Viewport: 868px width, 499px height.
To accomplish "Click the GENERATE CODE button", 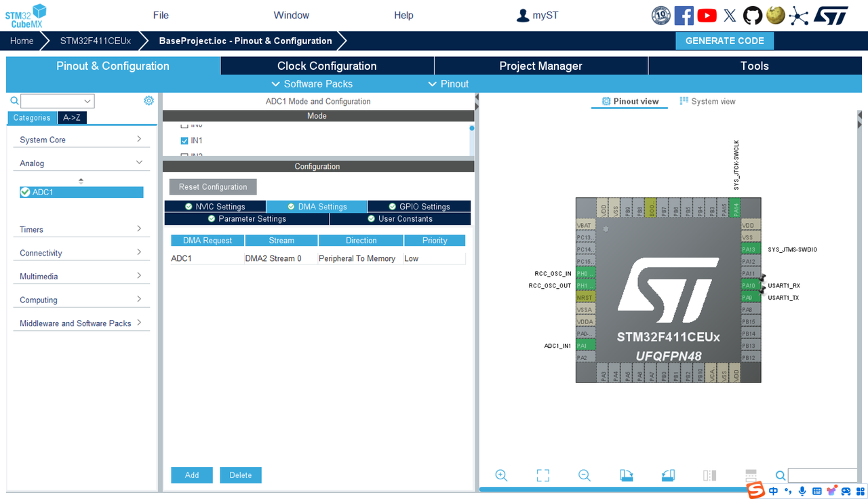I will [x=724, y=41].
